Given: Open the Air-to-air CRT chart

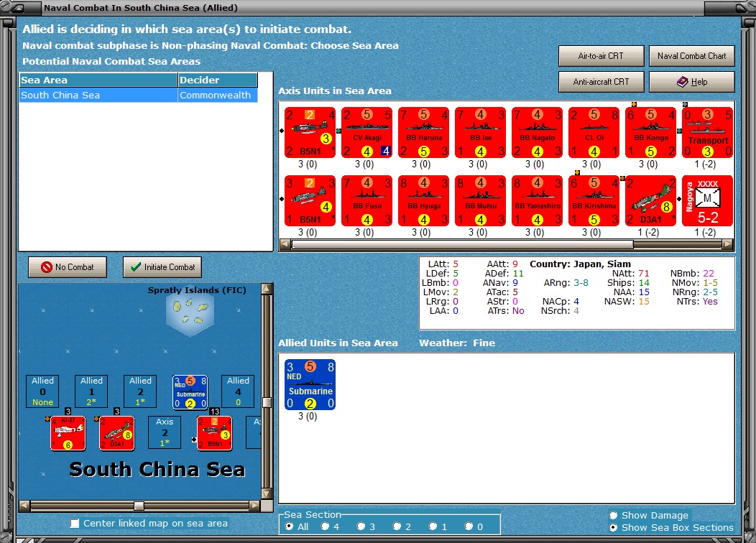Looking at the screenshot, I should pos(601,56).
